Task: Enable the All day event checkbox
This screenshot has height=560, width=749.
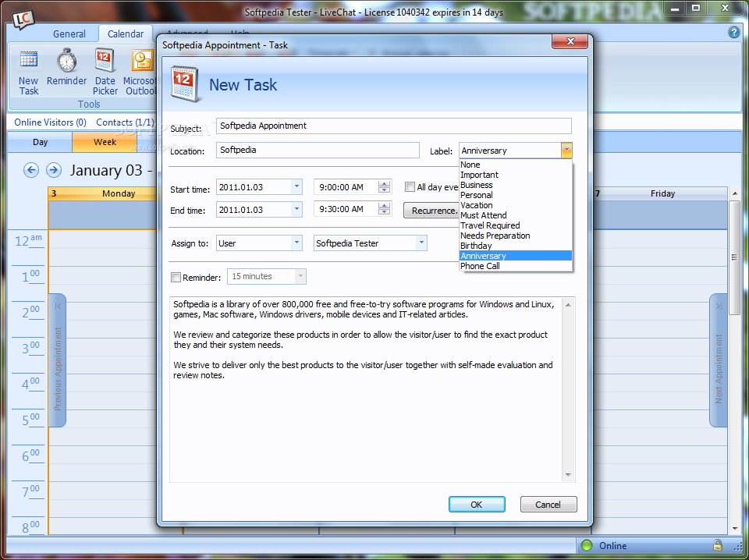Action: click(x=410, y=186)
